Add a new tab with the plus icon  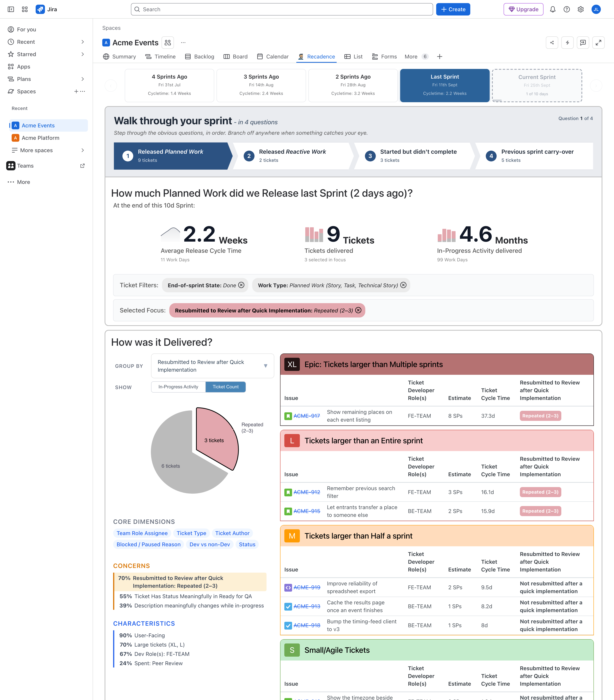coord(440,57)
